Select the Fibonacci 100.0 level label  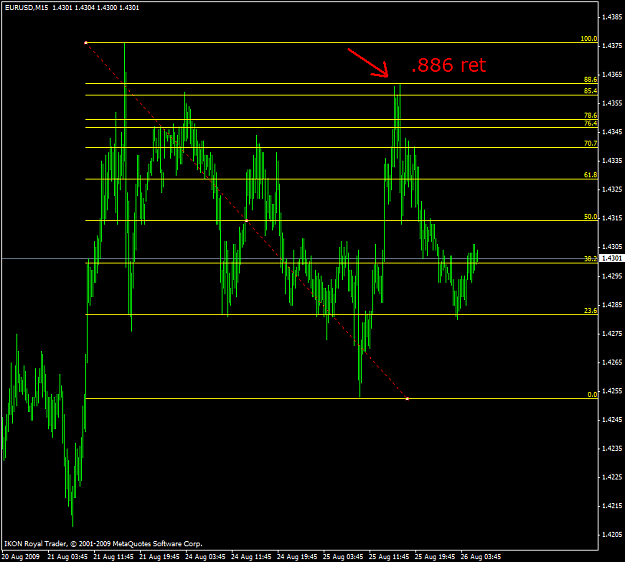(x=589, y=39)
